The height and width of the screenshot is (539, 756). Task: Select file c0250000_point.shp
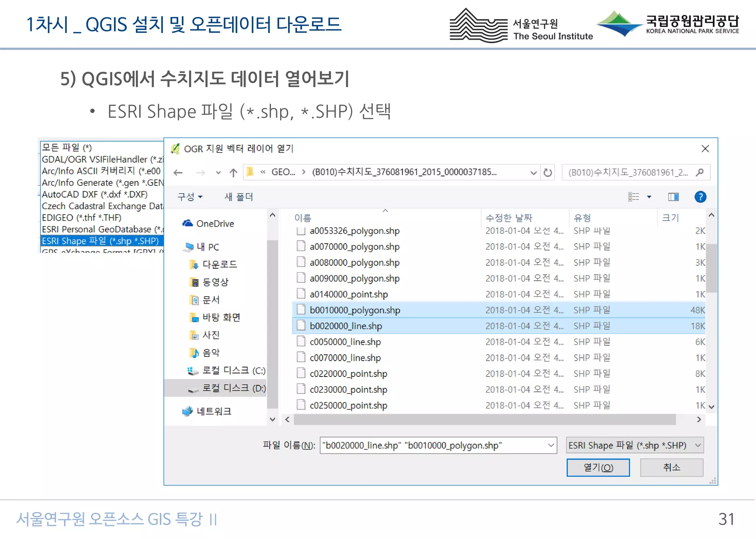[x=499, y=405]
